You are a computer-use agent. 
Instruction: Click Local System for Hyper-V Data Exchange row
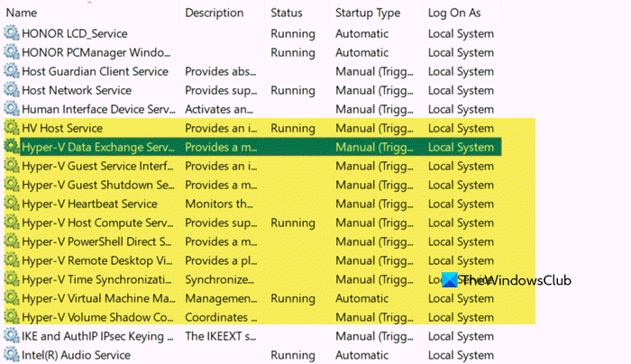point(461,147)
